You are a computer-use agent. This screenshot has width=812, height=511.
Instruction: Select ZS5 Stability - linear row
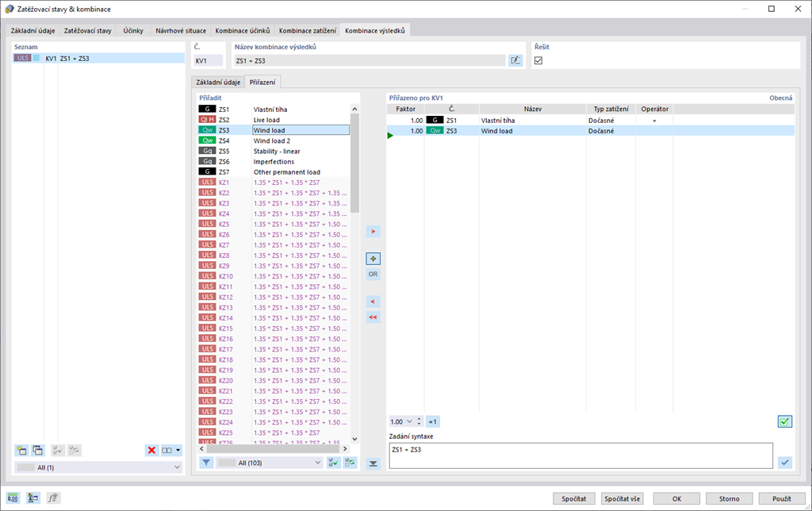(x=274, y=151)
